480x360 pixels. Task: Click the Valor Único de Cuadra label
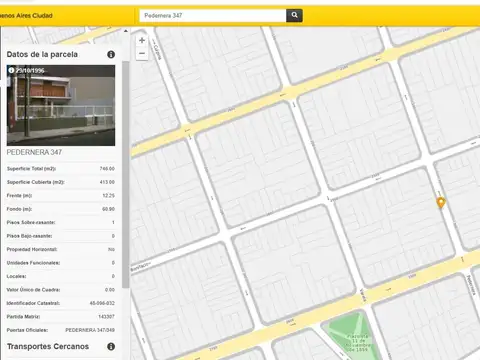33,290
